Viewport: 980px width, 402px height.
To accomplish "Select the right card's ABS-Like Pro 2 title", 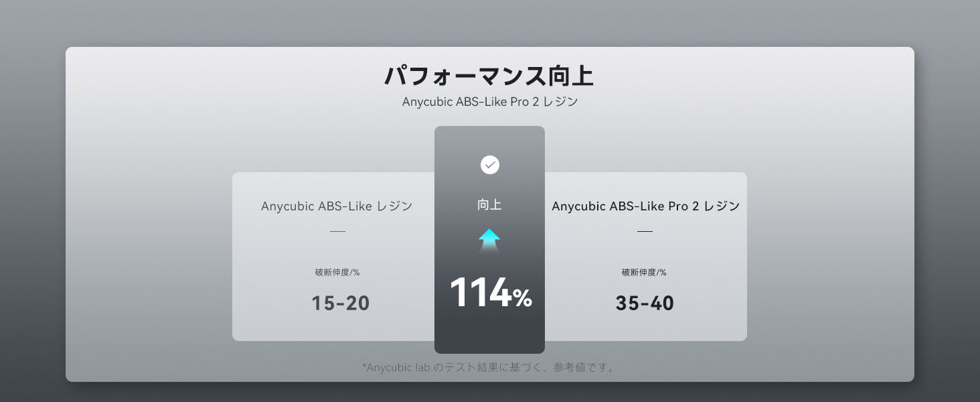I will (645, 206).
